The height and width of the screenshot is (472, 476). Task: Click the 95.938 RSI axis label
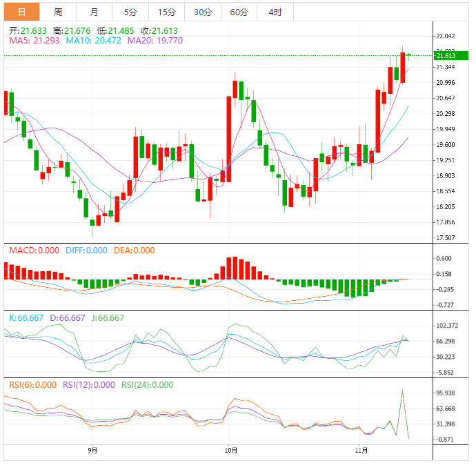pyautogui.click(x=446, y=393)
